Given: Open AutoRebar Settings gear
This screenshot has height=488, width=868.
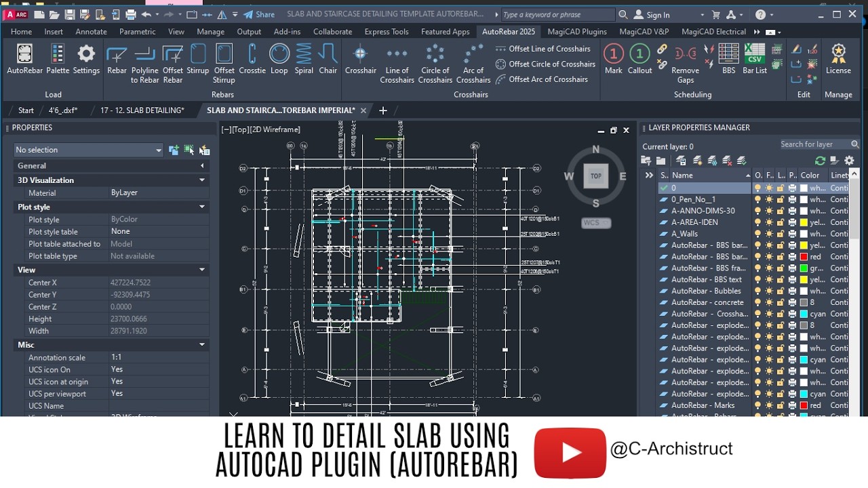Looking at the screenshot, I should click(x=86, y=59).
